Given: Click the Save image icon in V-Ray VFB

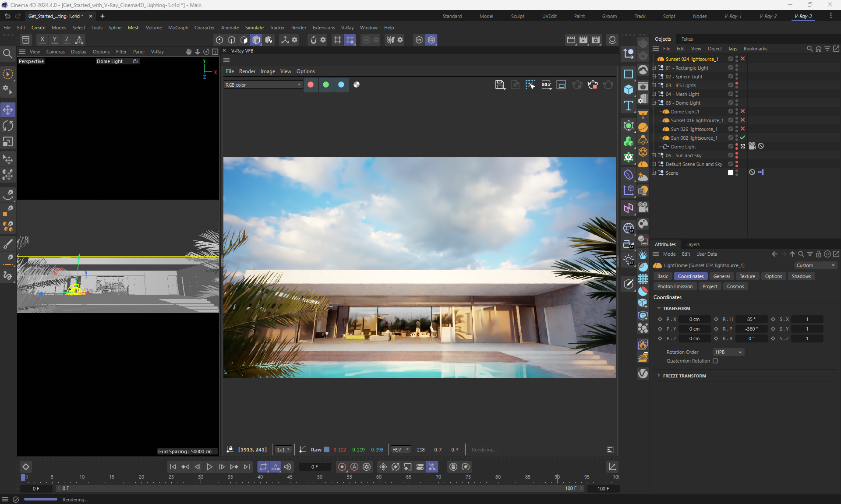Looking at the screenshot, I should pyautogui.click(x=500, y=85).
